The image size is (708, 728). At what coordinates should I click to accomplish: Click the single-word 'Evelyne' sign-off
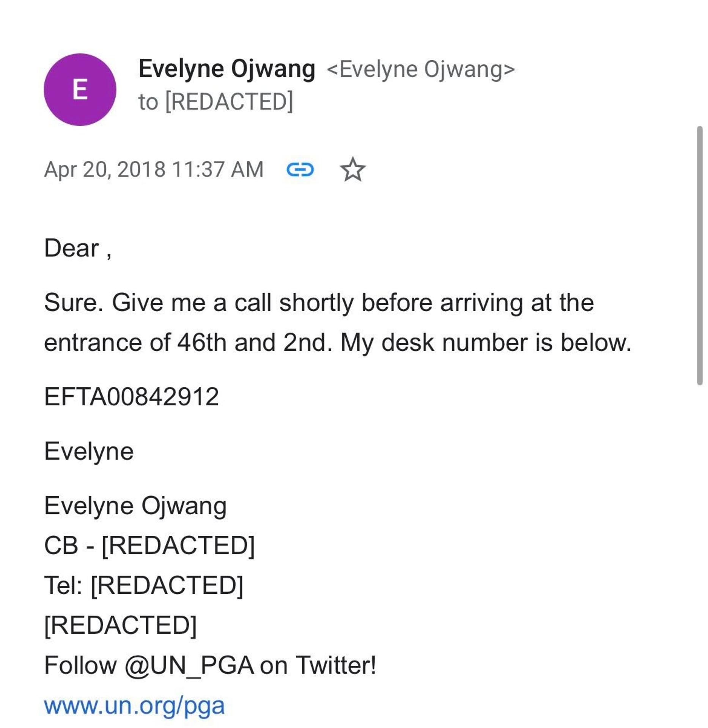[89, 452]
